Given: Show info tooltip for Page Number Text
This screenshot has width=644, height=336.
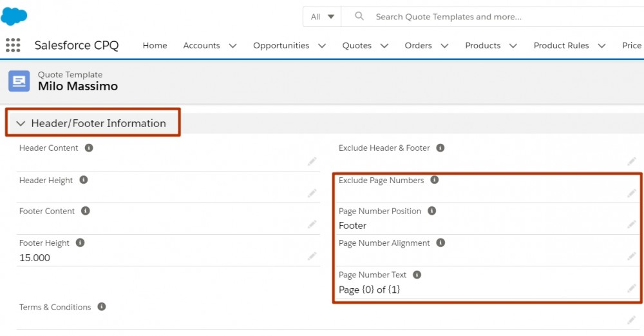Looking at the screenshot, I should (x=417, y=275).
